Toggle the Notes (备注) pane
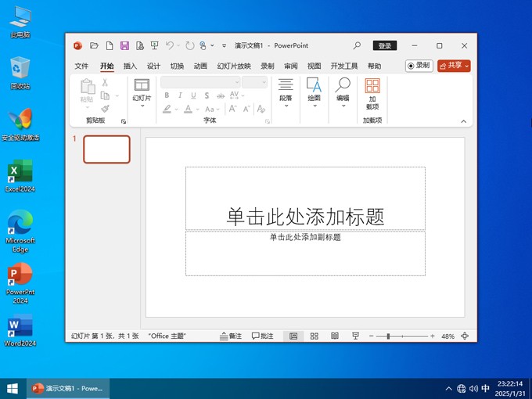 [x=231, y=336]
